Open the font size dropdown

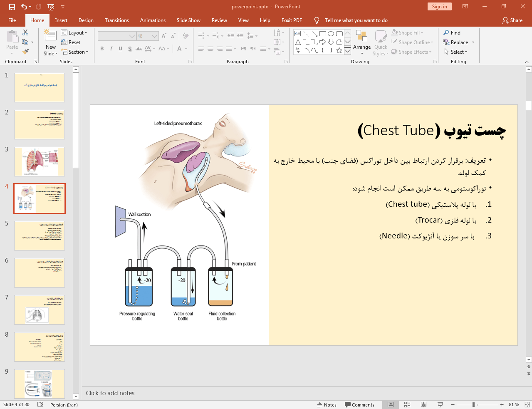(155, 36)
